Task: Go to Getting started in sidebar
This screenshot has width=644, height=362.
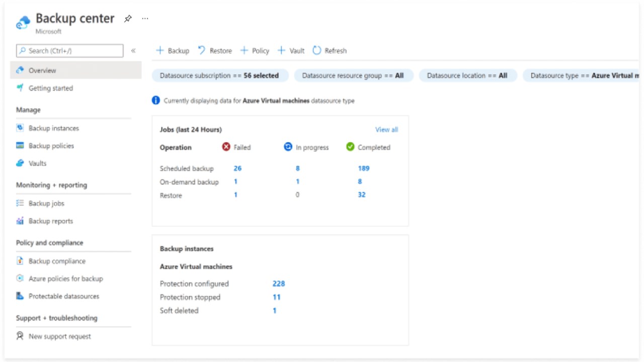Action: 50,88
